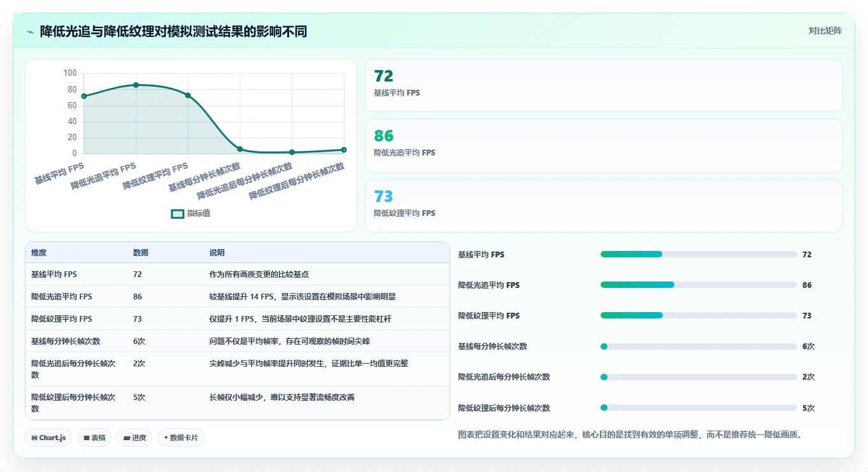The image size is (868, 472).
Task: Click the 降低光追平均 FPS progress bar
Action: [699, 285]
